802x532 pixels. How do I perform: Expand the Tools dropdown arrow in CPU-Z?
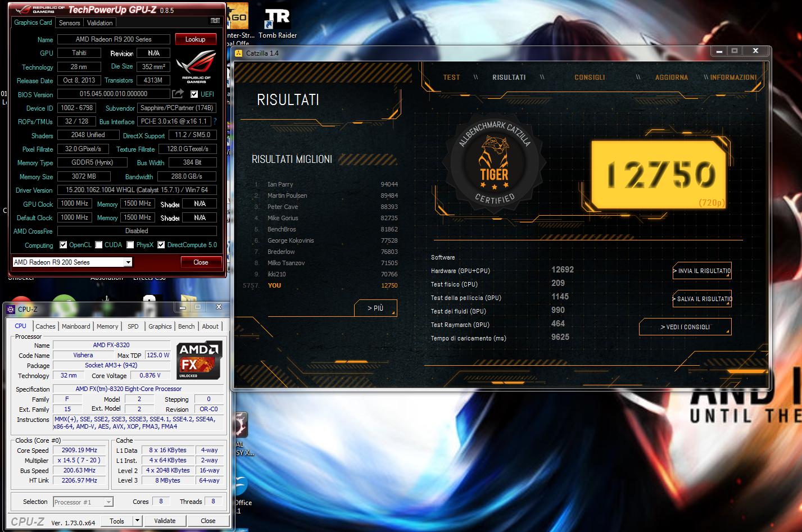(x=137, y=521)
